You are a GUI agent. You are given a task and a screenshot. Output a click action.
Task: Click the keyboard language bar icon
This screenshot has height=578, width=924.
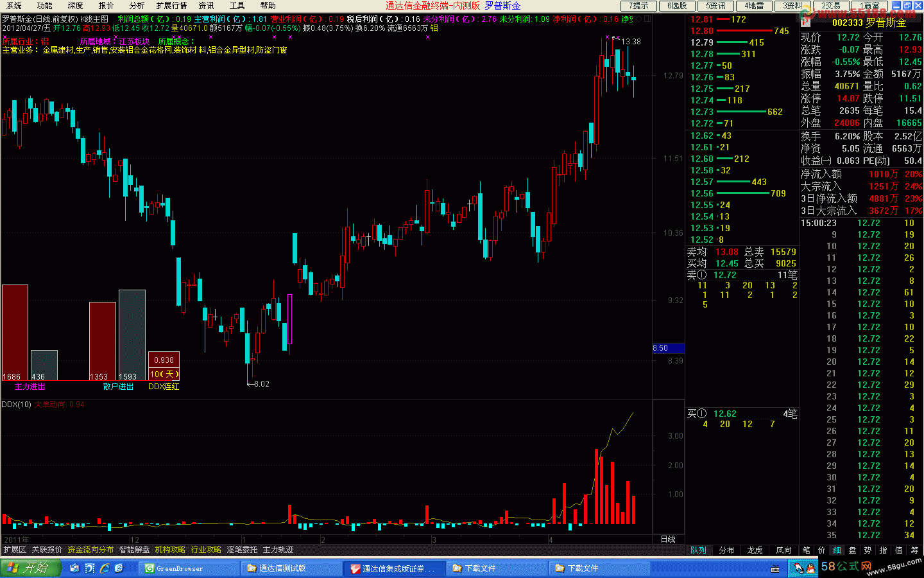[x=775, y=568]
